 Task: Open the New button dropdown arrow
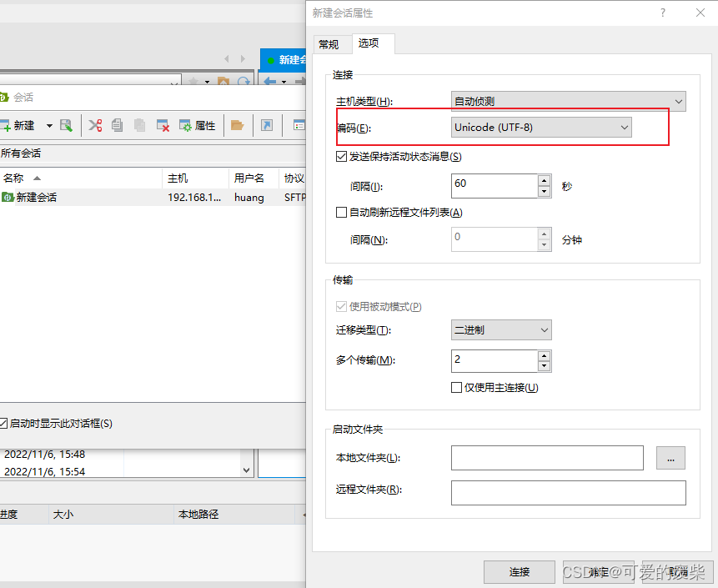[49, 125]
